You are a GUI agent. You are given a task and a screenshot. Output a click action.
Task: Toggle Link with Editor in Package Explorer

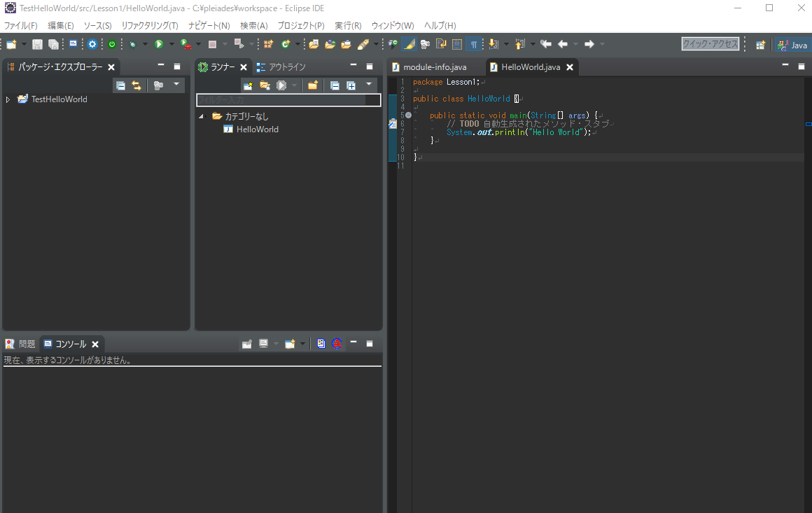tap(136, 85)
